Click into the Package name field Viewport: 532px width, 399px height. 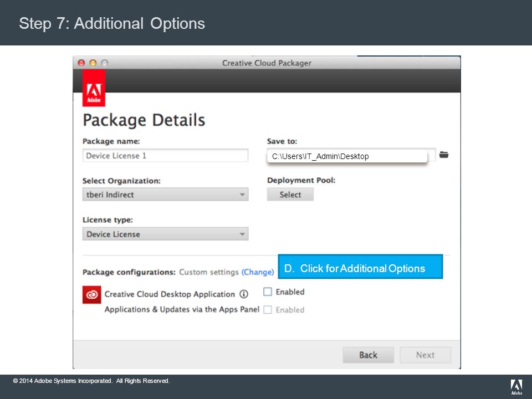[165, 155]
